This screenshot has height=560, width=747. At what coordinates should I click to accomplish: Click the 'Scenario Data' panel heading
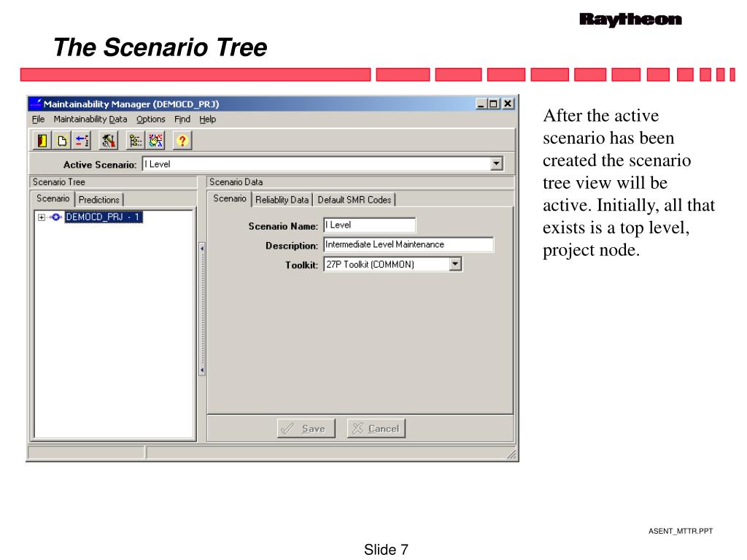(x=236, y=182)
